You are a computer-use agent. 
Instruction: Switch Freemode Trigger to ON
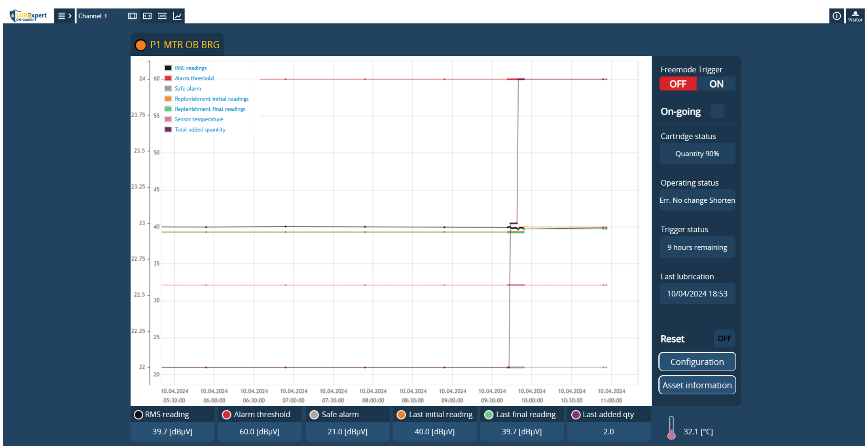pyautogui.click(x=716, y=84)
